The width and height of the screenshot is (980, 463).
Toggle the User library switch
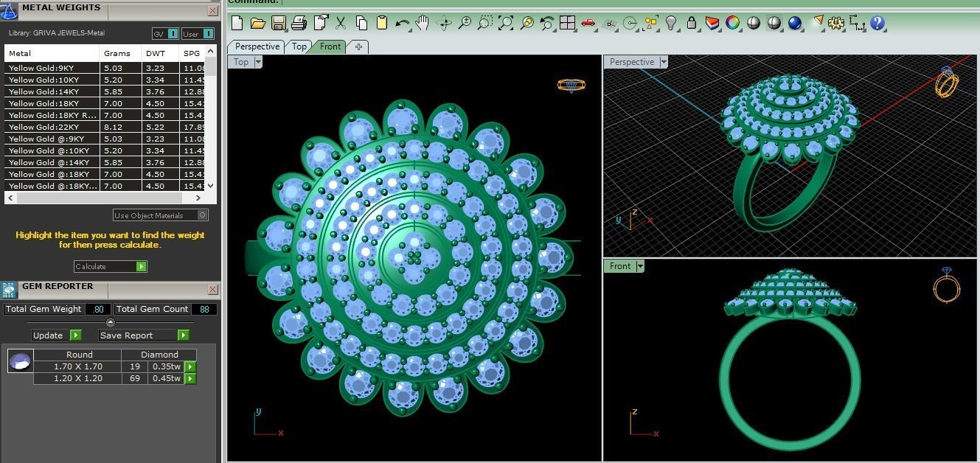point(198,33)
